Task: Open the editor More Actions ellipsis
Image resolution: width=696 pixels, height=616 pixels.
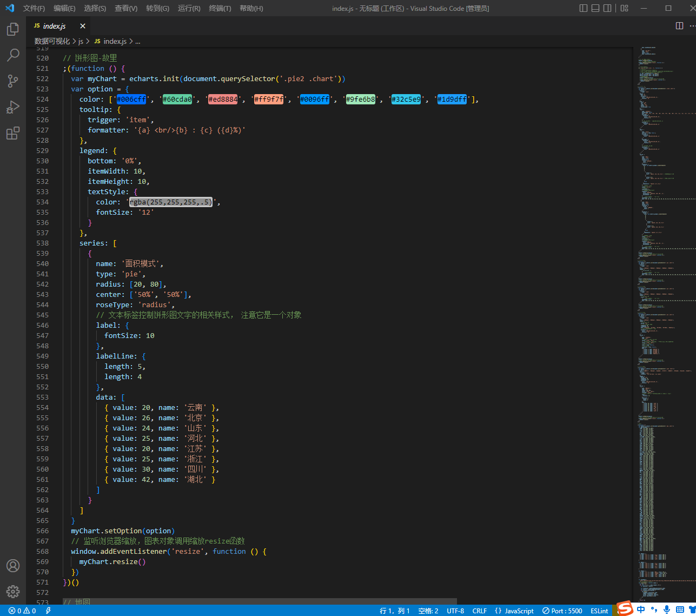Action: coord(692,26)
